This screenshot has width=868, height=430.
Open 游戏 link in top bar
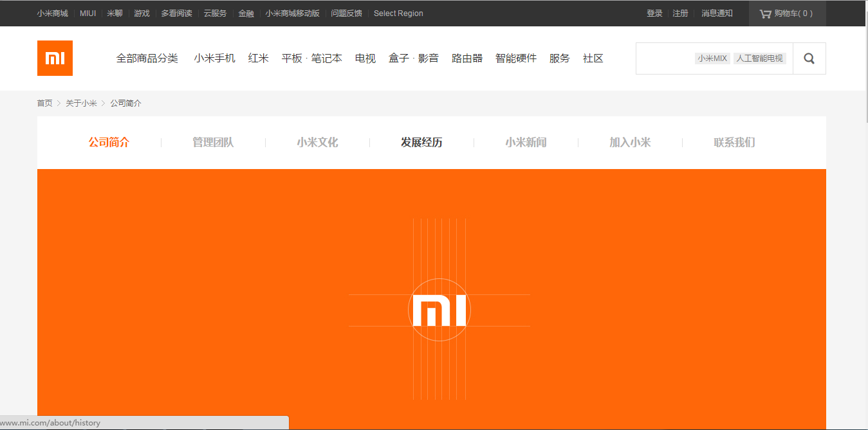click(142, 13)
